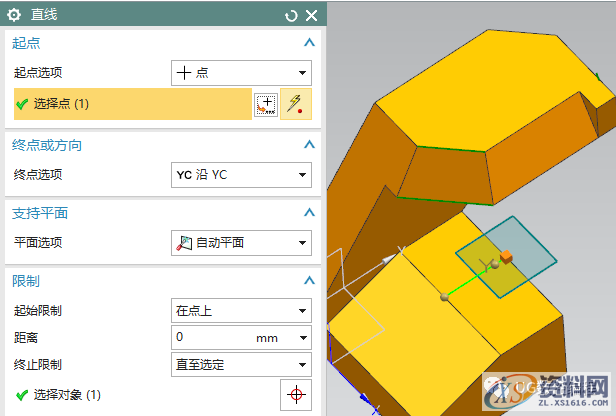Open the 距离 unit mm dropdown arrow
The width and height of the screenshot is (616, 416).
303,338
